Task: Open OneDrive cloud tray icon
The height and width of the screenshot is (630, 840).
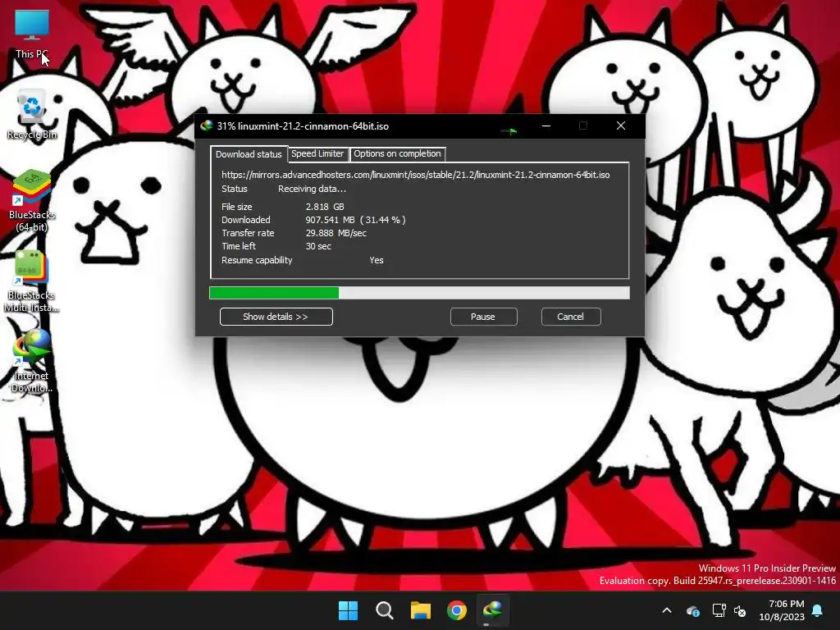Action: coord(692,610)
